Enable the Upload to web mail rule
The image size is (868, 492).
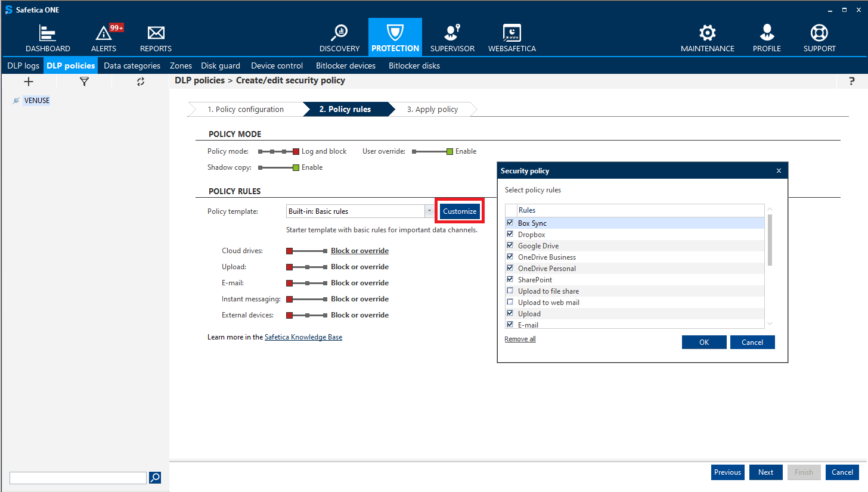point(510,302)
